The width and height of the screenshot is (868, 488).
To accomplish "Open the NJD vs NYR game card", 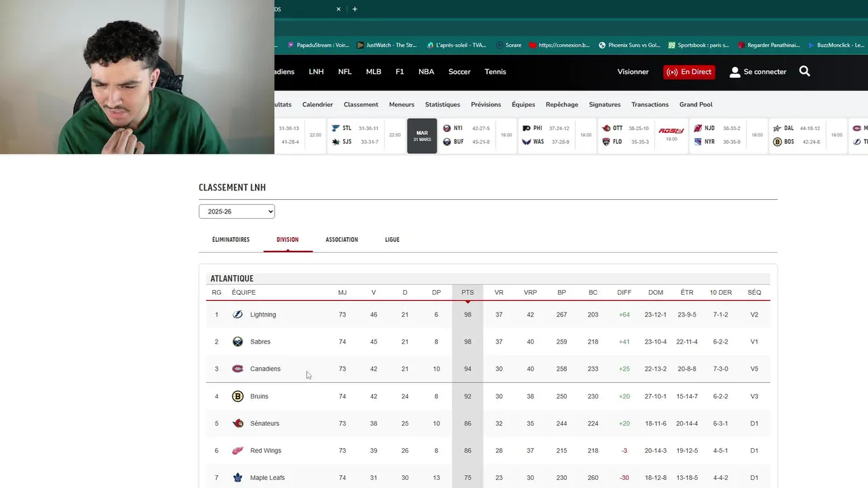I will pos(729,135).
